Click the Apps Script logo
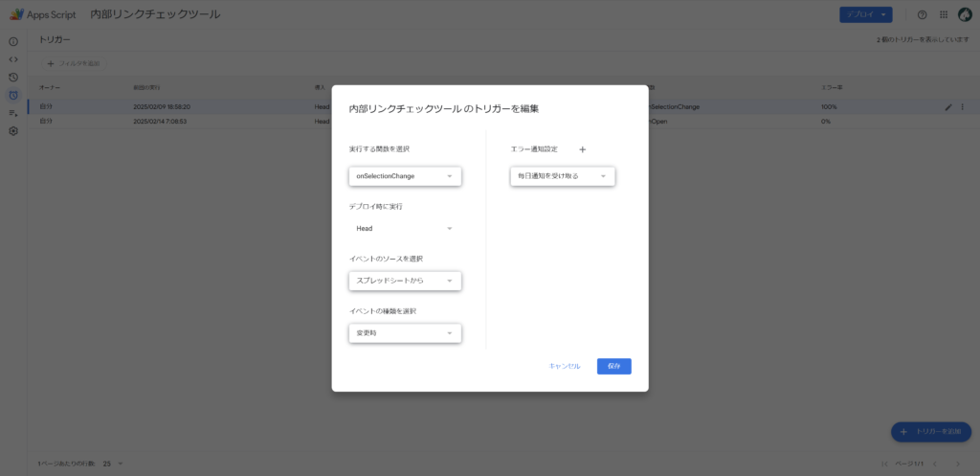Screen dimensions: 980x476 pos(17,14)
